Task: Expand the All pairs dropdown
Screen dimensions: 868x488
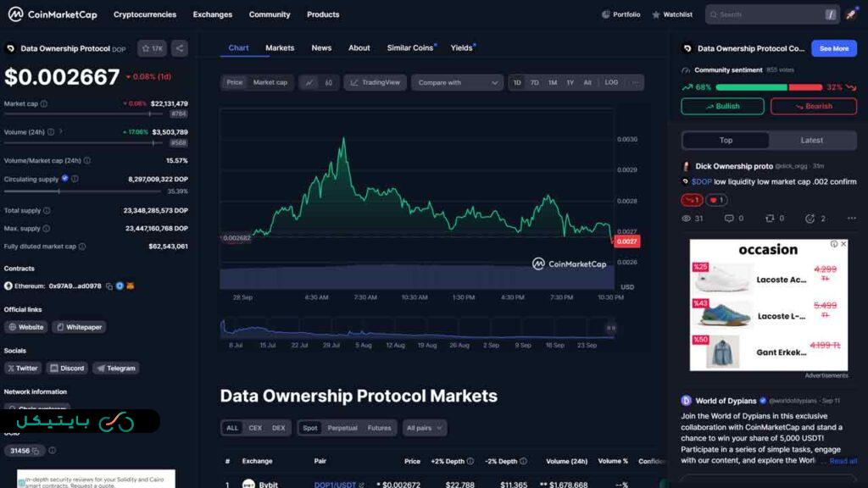Action: point(425,428)
